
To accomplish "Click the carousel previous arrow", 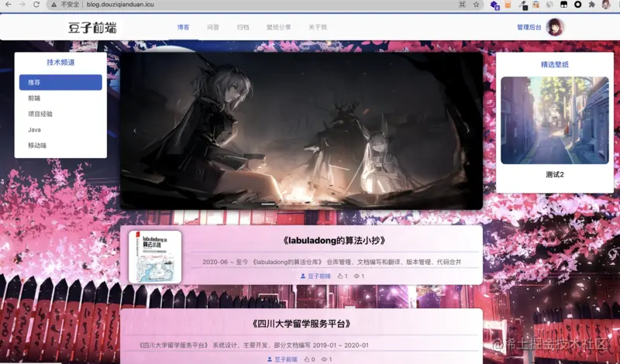I will pyautogui.click(x=135, y=131).
